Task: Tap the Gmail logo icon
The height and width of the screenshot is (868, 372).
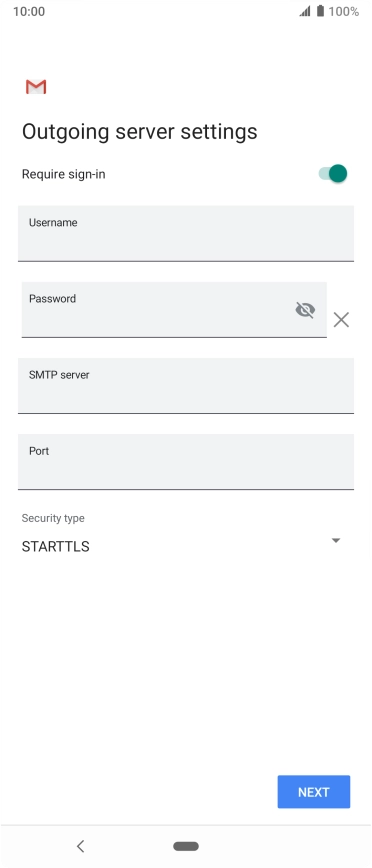Action: (36, 87)
